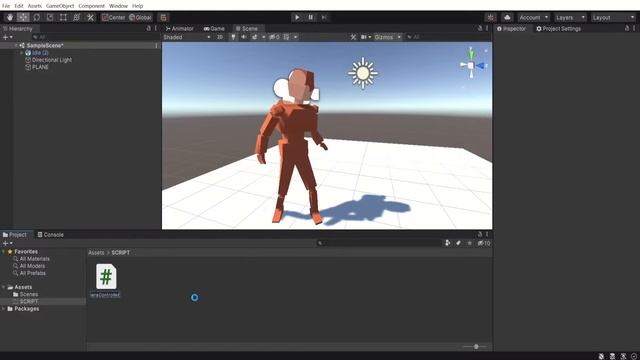Toggle handle rotation with Global button

click(x=140, y=18)
